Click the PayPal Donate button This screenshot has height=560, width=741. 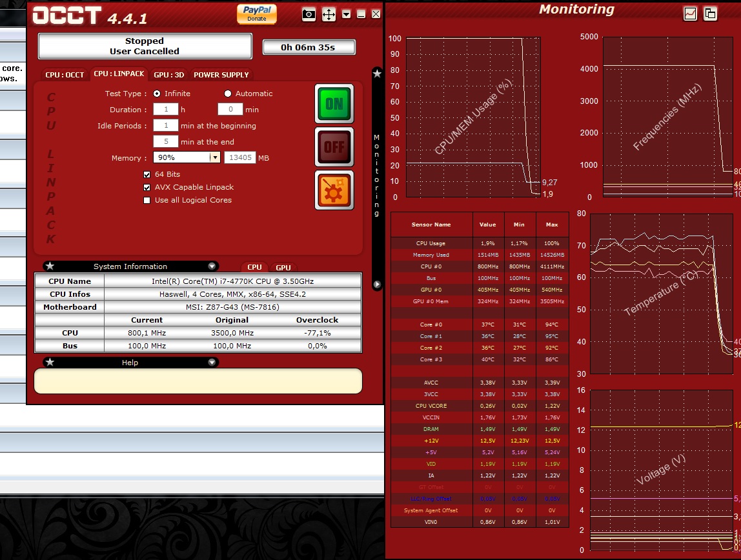coord(257,14)
